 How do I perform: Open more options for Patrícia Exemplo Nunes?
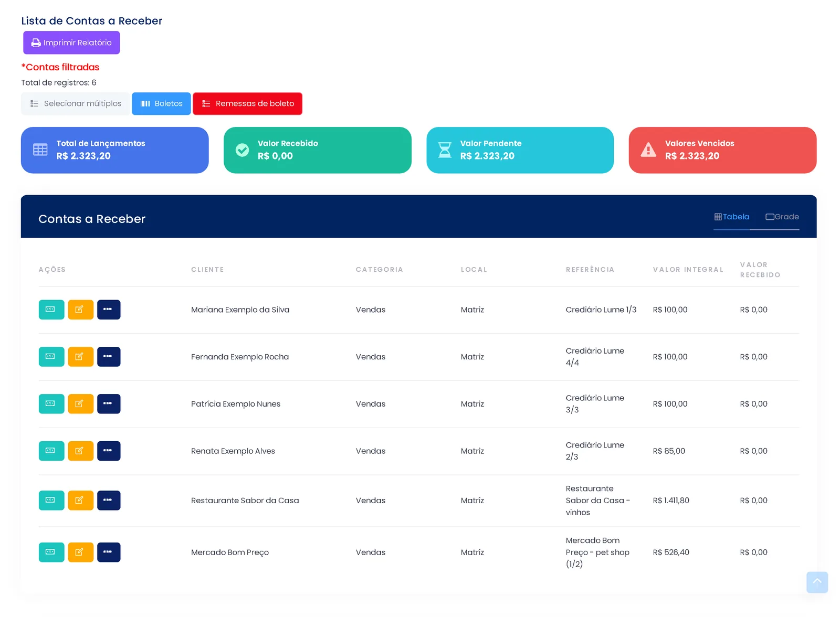coord(109,404)
